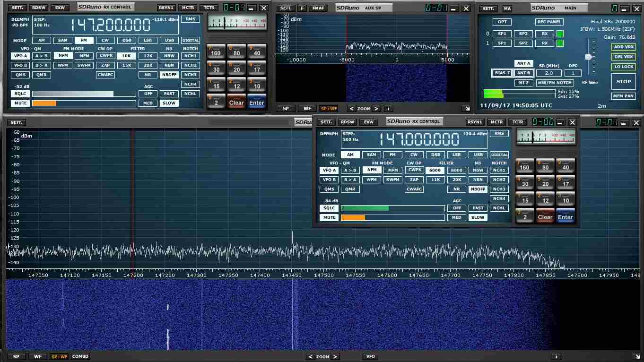Image resolution: width=644 pixels, height=362 pixels.
Task: Select the 2 band key in lower RX Control
Action: 525,215
